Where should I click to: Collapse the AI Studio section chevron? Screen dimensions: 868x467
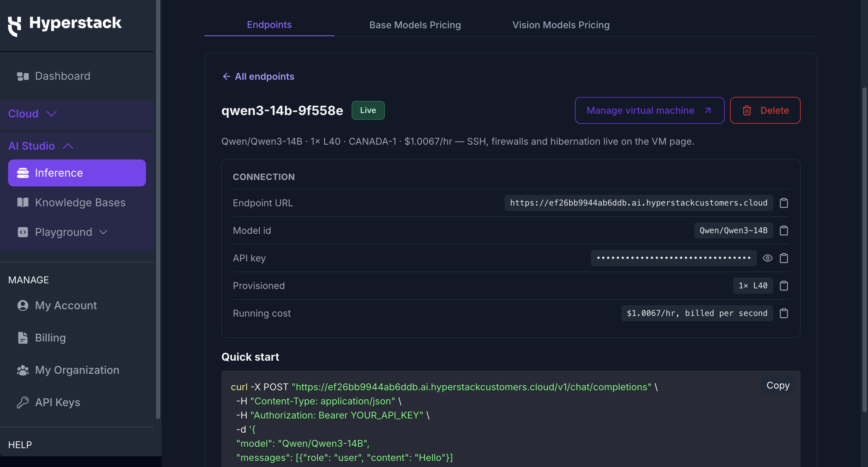[x=68, y=146]
